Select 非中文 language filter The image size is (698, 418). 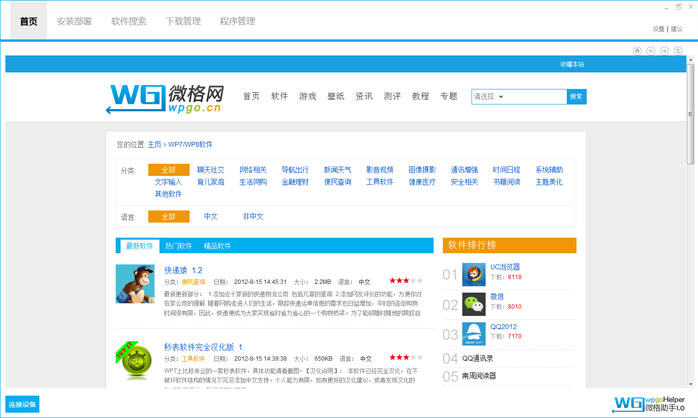253,216
